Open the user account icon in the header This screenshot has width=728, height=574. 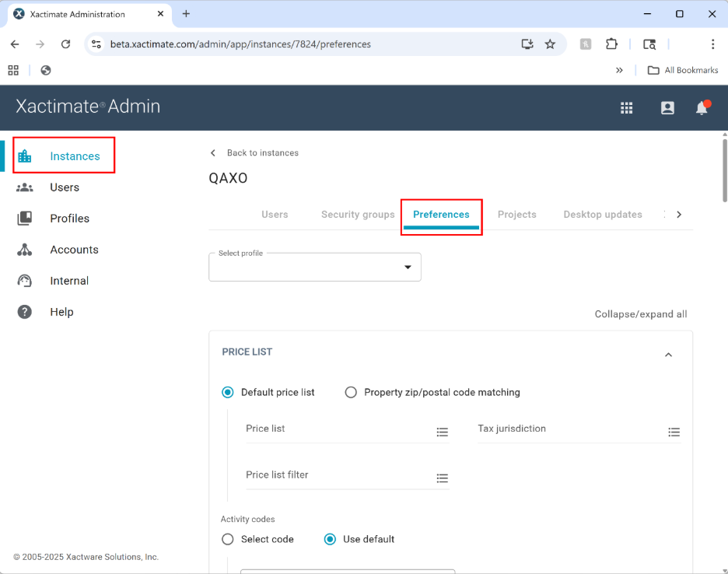(x=667, y=108)
